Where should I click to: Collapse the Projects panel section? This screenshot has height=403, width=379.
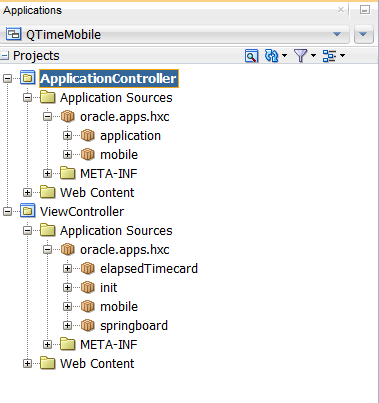click(5, 56)
